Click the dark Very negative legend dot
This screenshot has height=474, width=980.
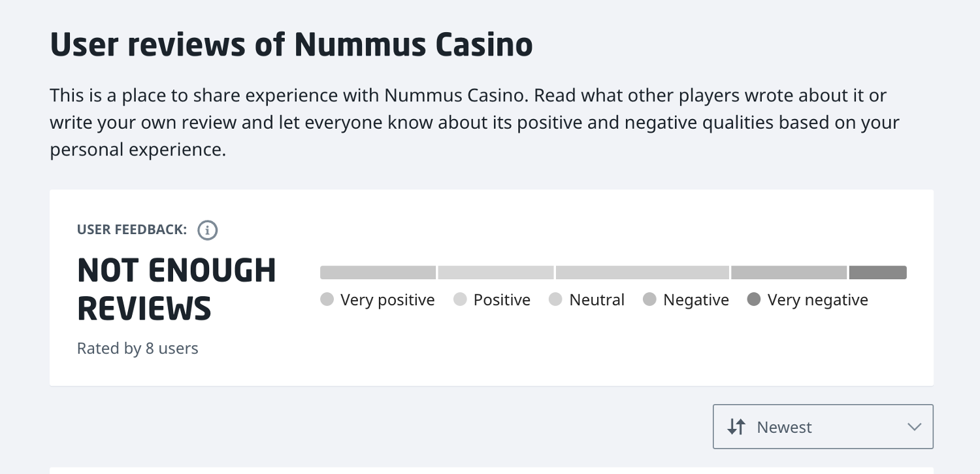point(754,300)
